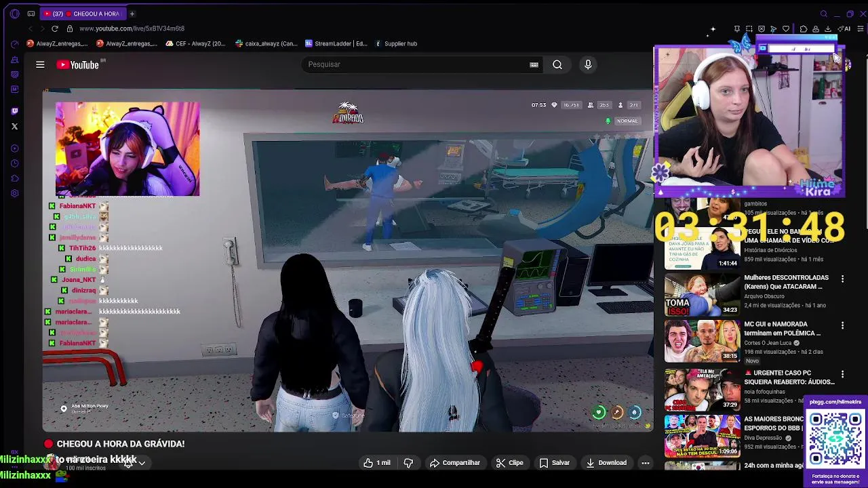
Task: Open caixa_alwayz Slack bookmark
Action: point(267,43)
